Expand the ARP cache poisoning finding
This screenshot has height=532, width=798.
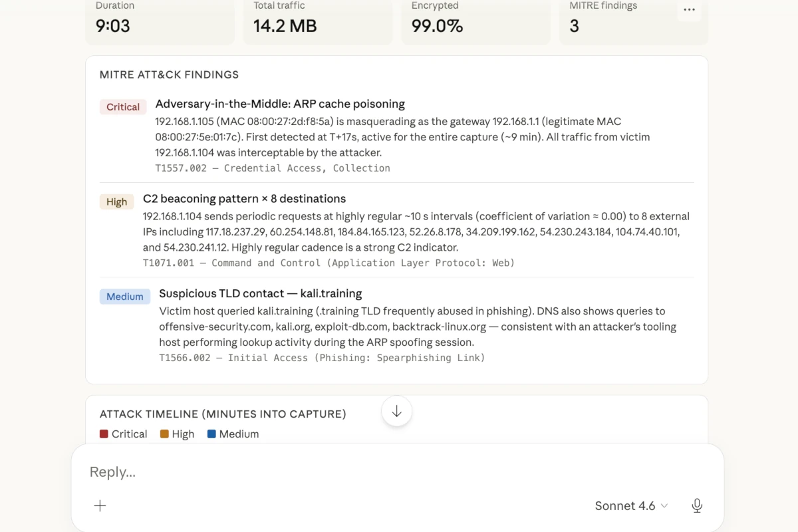(280, 104)
